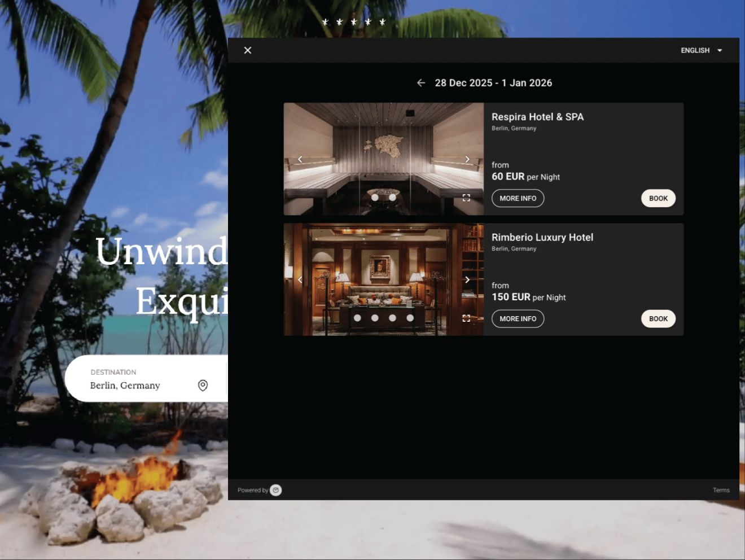Viewport: 745px width, 560px height.
Task: Book the Respira Hotel & SPA
Action: (x=658, y=198)
